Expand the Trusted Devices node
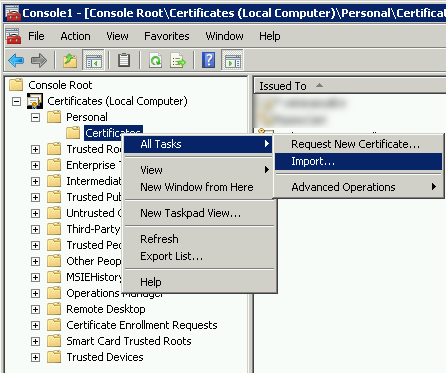This screenshot has height=373, width=446. tap(35, 357)
